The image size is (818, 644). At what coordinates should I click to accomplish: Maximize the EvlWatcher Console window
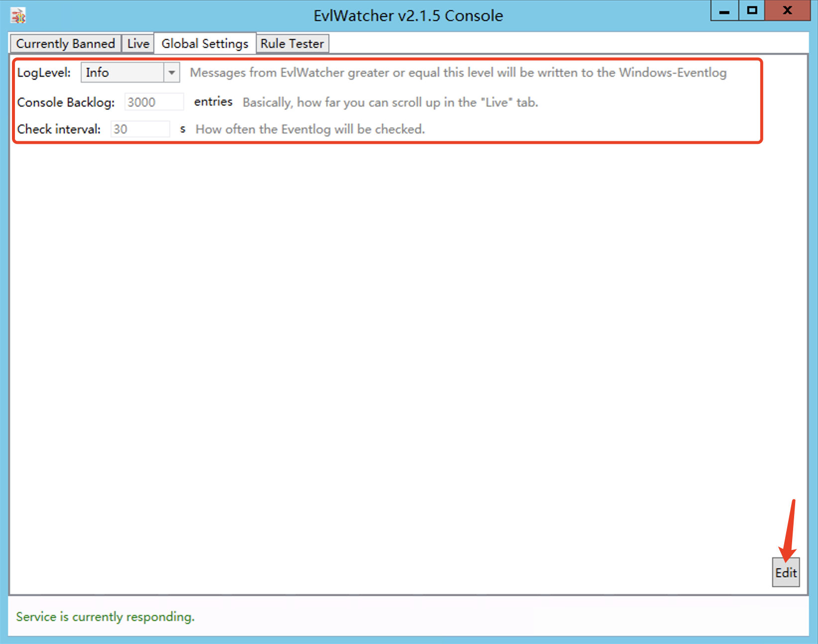pyautogui.click(x=752, y=11)
